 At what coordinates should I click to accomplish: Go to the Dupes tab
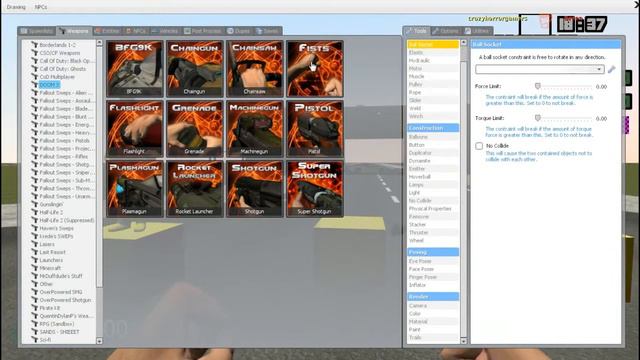tap(239, 31)
